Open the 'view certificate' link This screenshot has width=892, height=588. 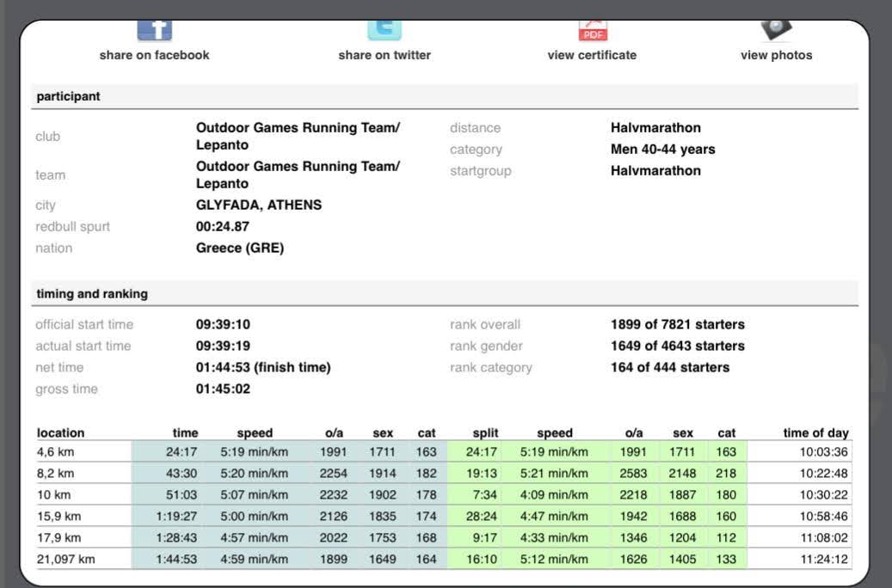592,55
